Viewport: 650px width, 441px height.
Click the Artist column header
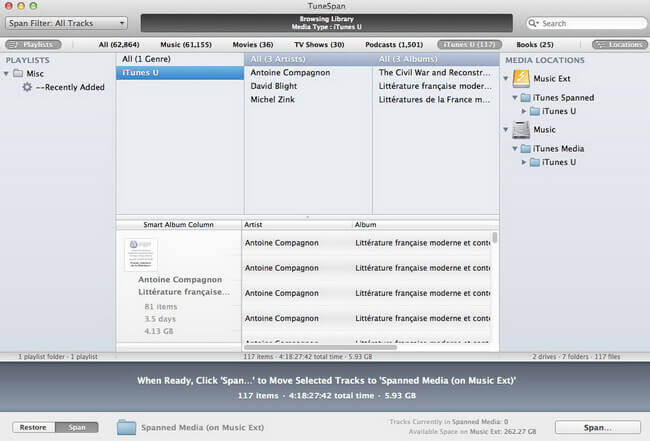296,225
